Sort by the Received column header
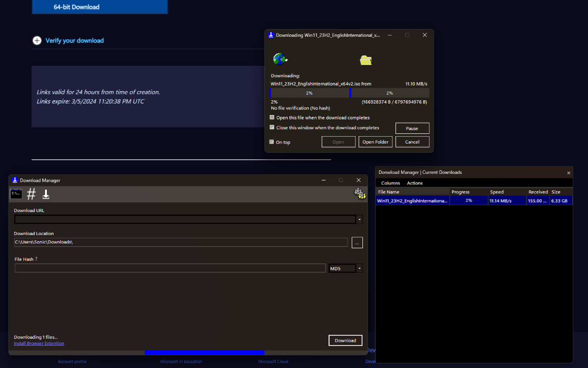Image resolution: width=588 pixels, height=368 pixels. [538, 192]
